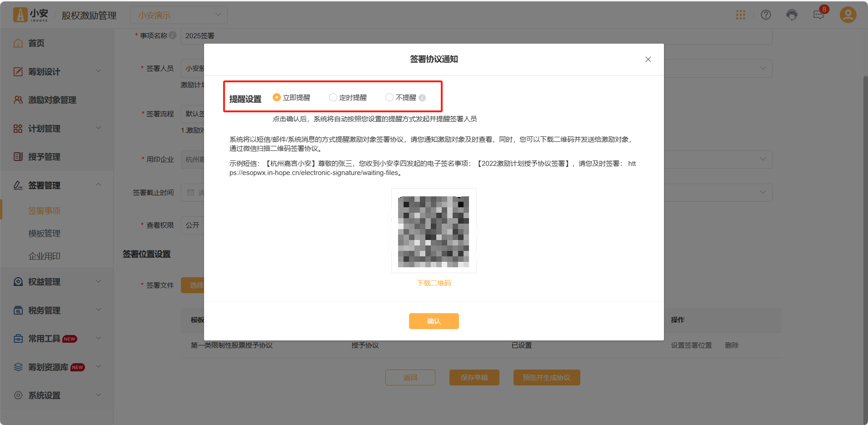Click 删除 link in table row

click(x=732, y=345)
